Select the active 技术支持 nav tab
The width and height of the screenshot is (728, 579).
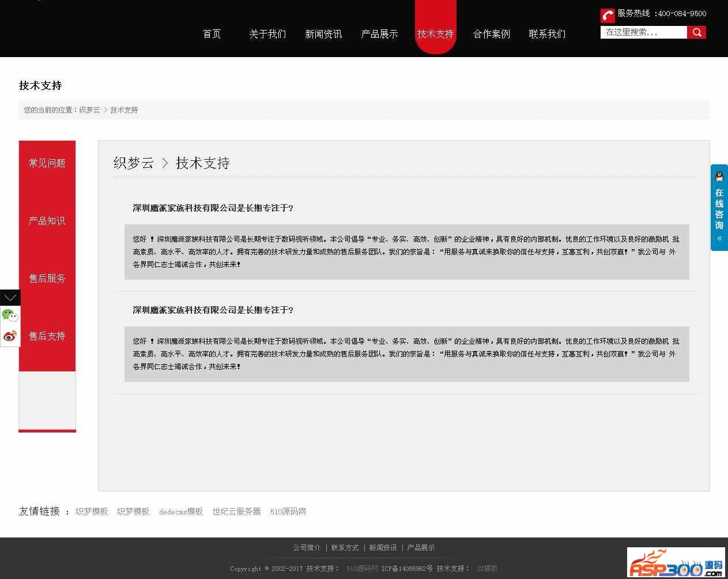(x=436, y=34)
